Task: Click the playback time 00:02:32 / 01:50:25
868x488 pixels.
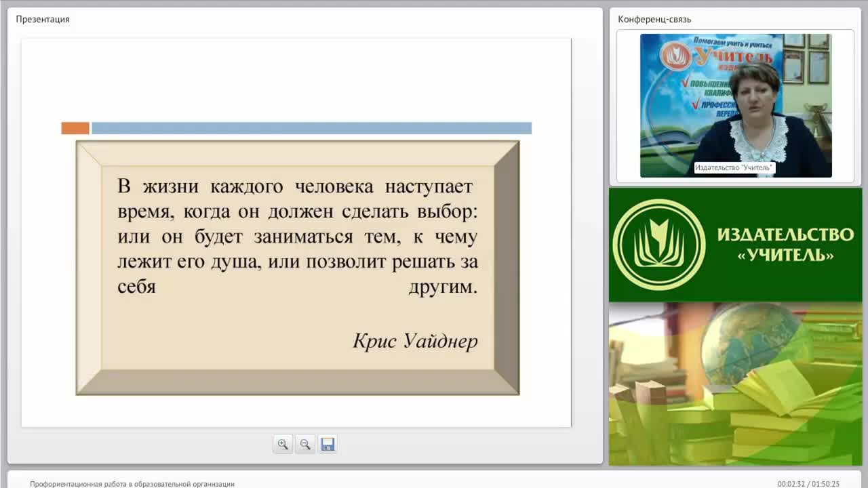Action: coord(808,484)
